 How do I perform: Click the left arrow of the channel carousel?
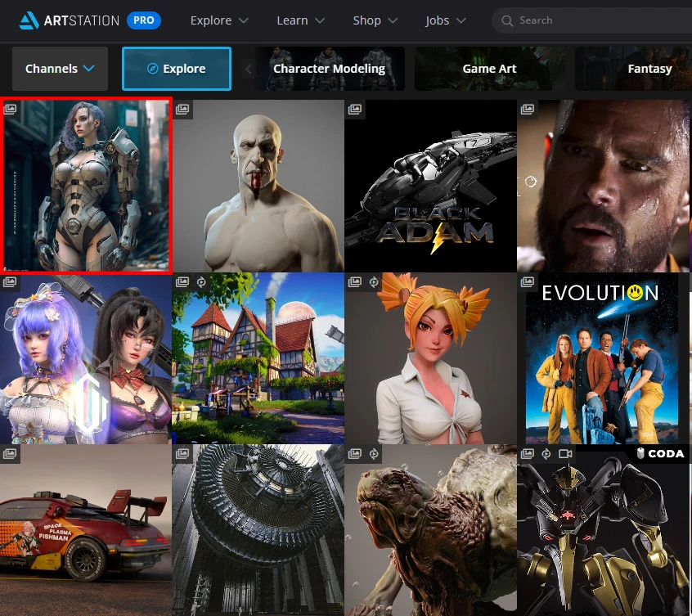[x=249, y=69]
